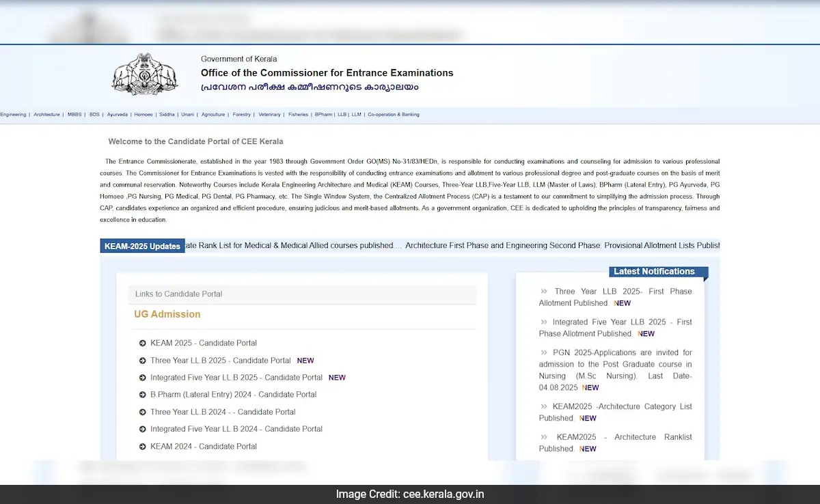Select Veterinary from the navigation strip
Screen dimensions: 820x504
pos(272,114)
